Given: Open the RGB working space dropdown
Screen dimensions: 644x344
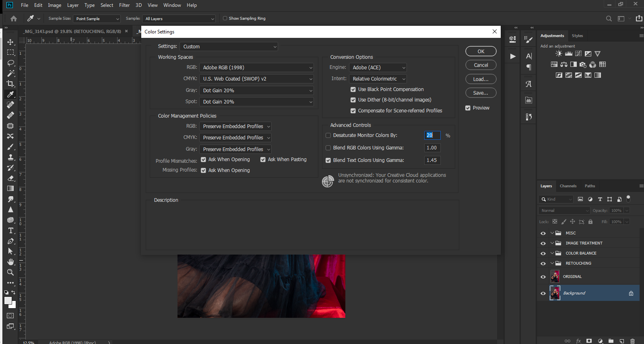Looking at the screenshot, I should click(256, 68).
